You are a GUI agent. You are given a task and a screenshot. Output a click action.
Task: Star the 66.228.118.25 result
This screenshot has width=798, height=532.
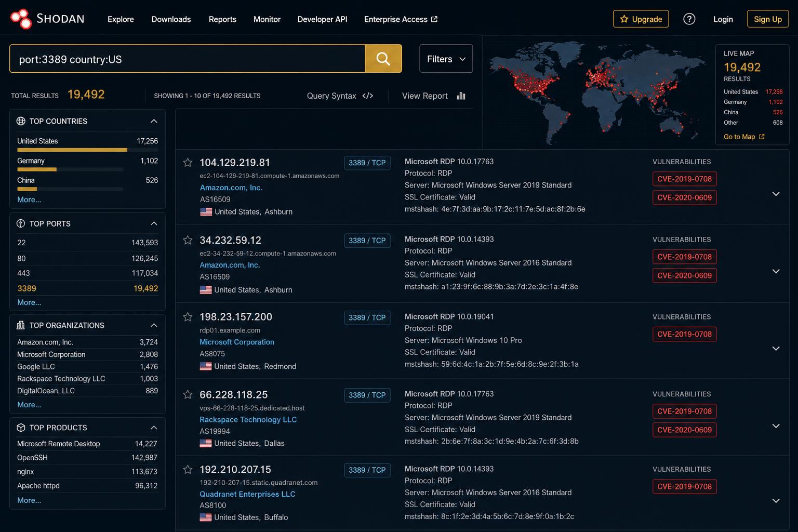click(188, 394)
